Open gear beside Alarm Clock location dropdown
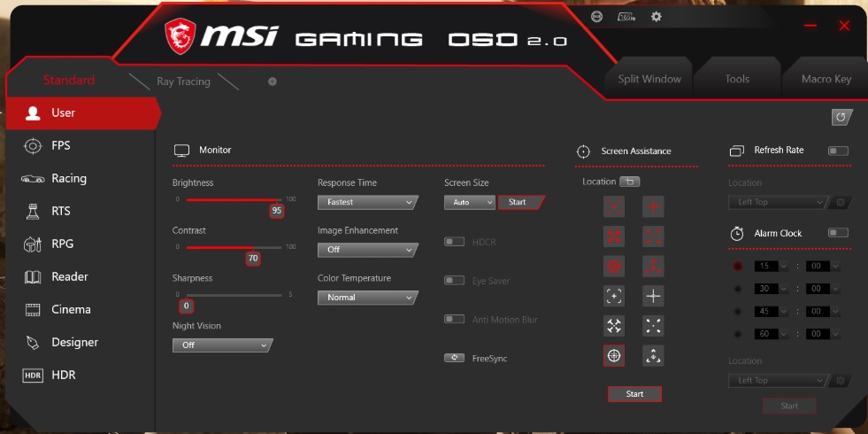The height and width of the screenshot is (434, 868). (x=841, y=380)
